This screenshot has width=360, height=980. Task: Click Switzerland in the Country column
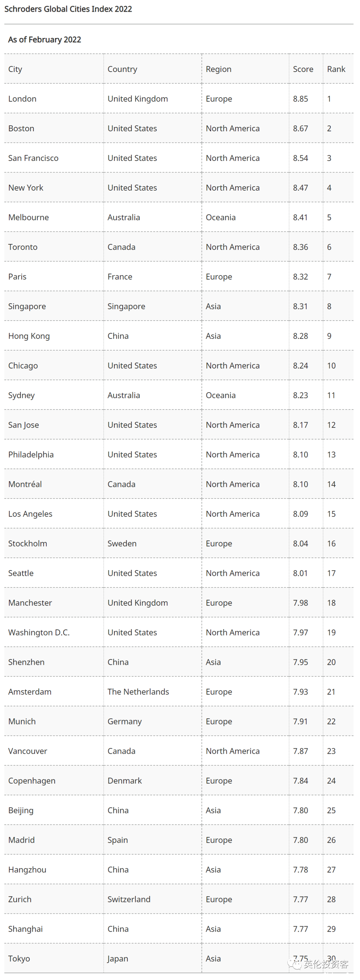tap(129, 900)
